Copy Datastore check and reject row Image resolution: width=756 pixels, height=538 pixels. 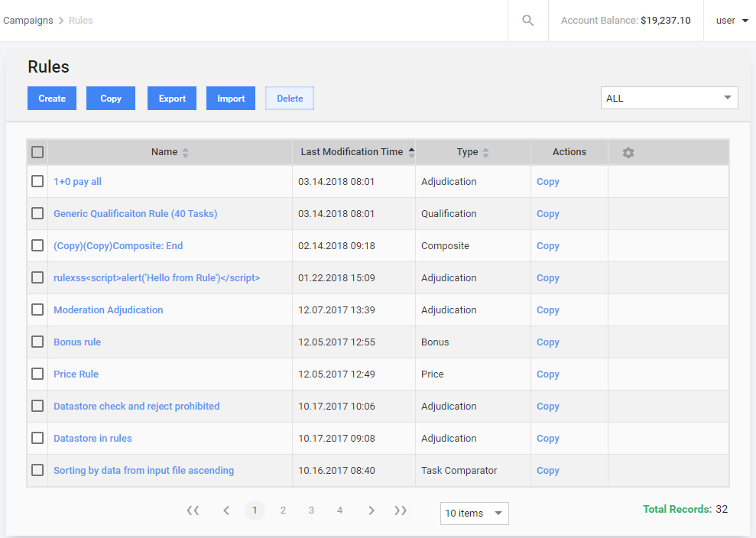tap(548, 407)
